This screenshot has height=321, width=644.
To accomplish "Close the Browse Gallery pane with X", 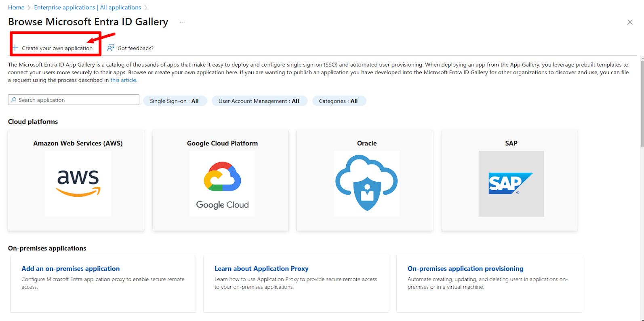I will [629, 23].
